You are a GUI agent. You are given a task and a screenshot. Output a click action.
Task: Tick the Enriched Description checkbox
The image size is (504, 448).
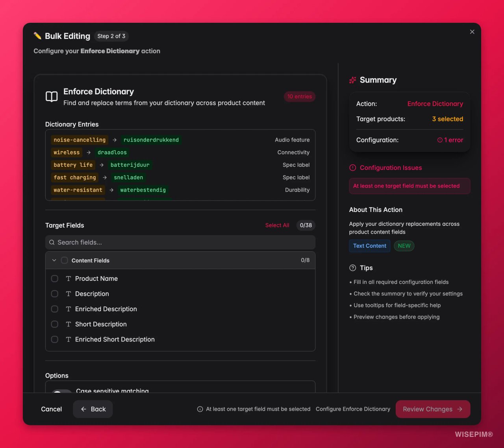click(x=55, y=309)
